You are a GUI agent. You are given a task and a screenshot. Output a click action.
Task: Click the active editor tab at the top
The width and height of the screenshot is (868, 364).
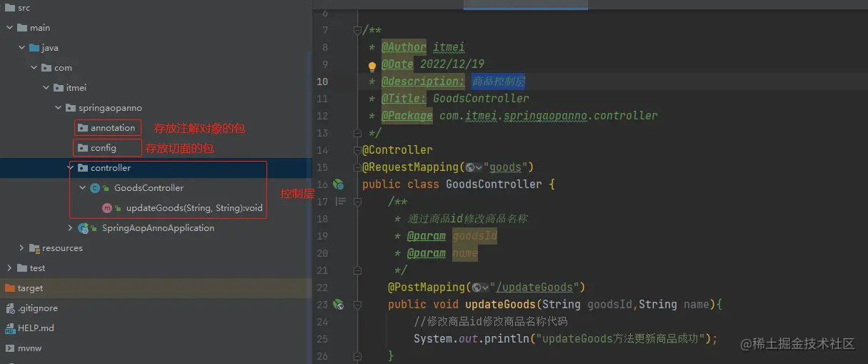[x=526, y=4]
